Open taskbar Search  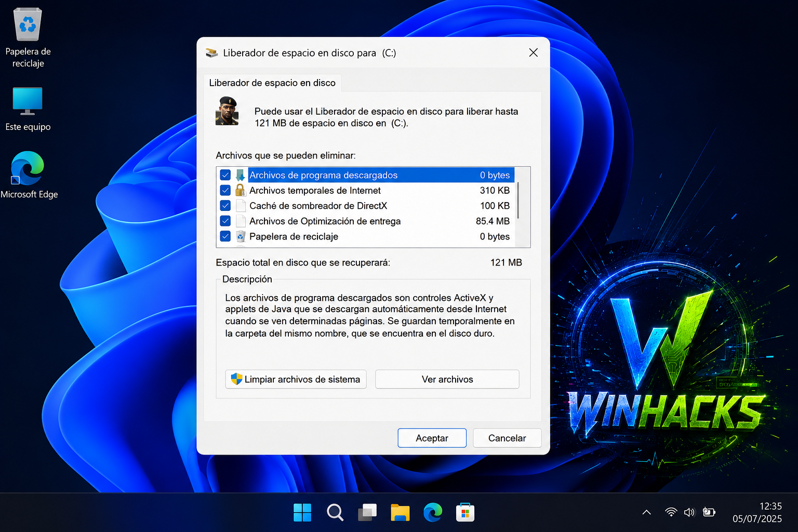click(x=335, y=513)
